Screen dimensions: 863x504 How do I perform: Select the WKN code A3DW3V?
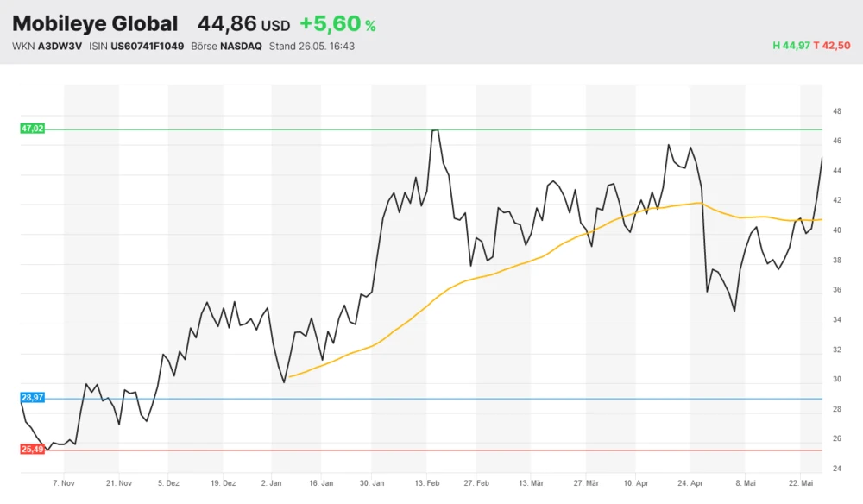click(60, 46)
